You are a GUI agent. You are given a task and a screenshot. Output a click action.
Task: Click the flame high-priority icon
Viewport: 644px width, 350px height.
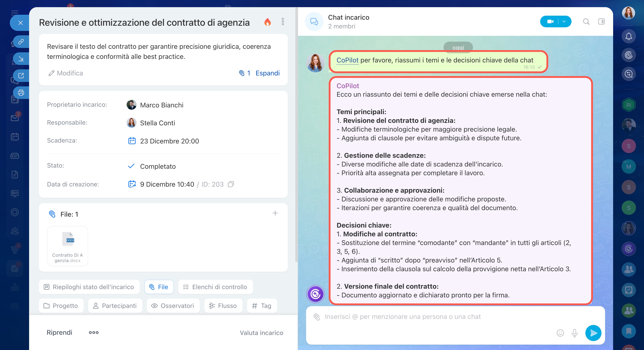tap(267, 22)
